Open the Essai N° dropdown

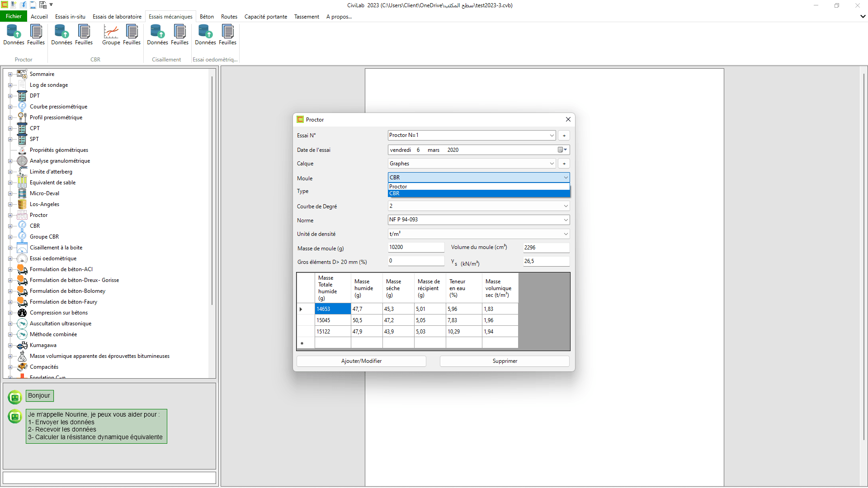click(x=552, y=135)
